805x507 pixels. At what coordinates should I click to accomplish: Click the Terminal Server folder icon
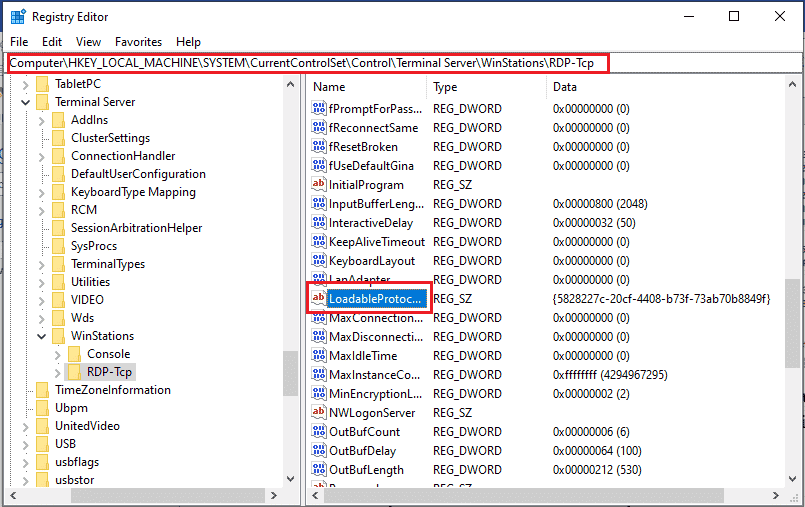(x=43, y=102)
